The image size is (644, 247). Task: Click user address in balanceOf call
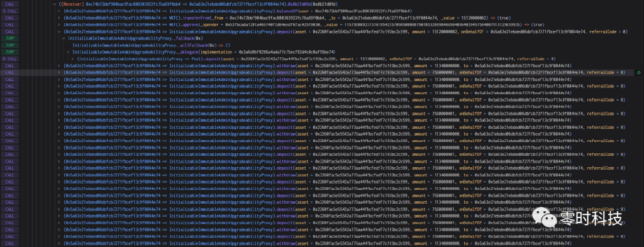tap(362, 11)
